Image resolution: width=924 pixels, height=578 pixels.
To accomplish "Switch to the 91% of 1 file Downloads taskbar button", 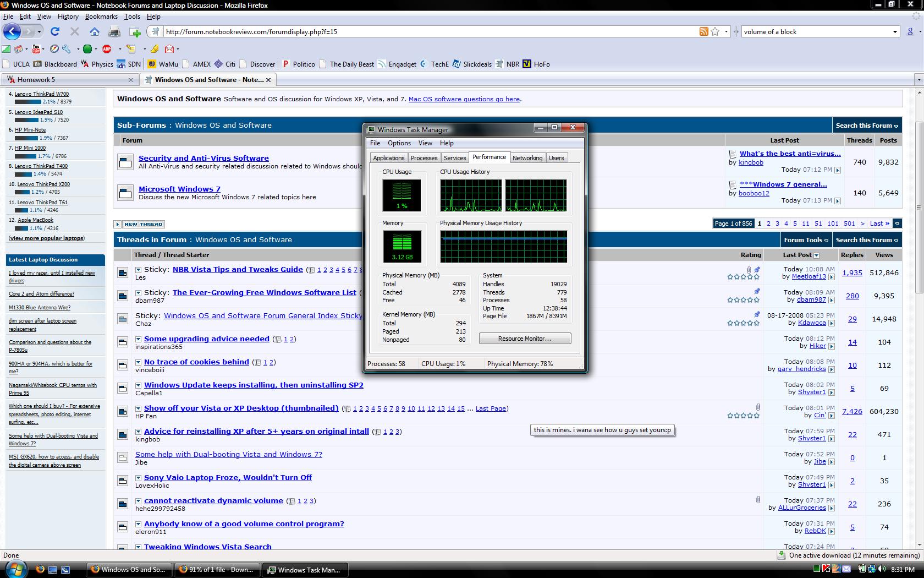I will click(217, 570).
